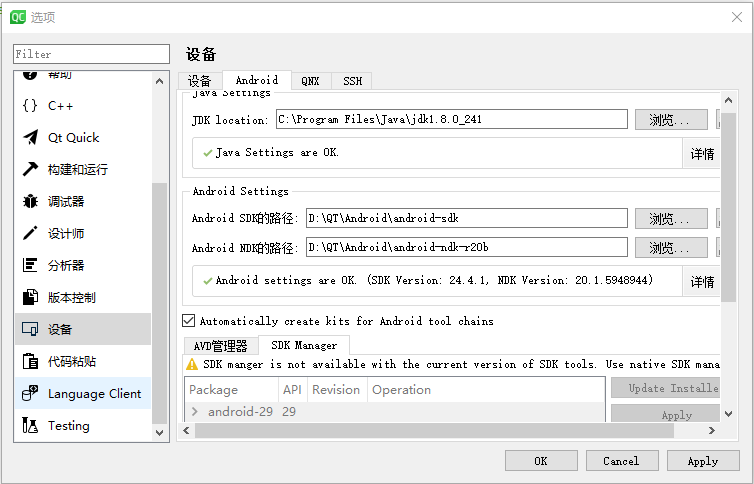This screenshot has height=484, width=754.
Task: Open the QNX tab
Action: tap(311, 81)
